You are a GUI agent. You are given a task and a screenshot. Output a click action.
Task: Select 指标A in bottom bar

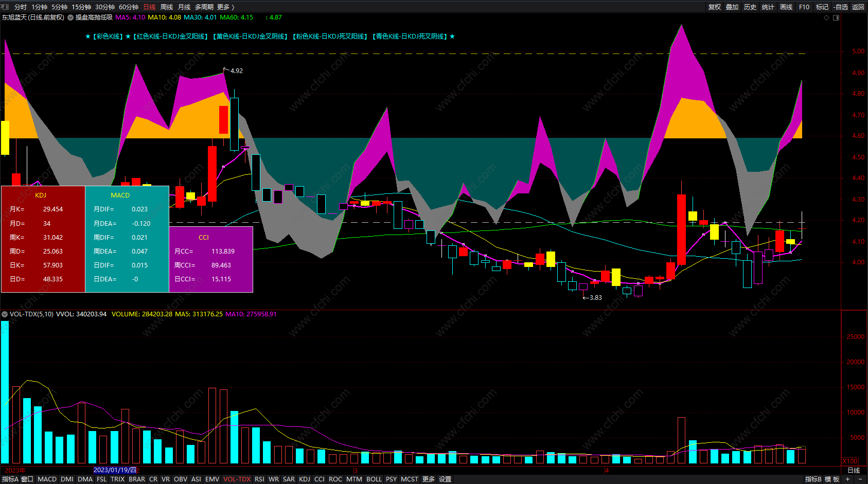tap(10, 479)
